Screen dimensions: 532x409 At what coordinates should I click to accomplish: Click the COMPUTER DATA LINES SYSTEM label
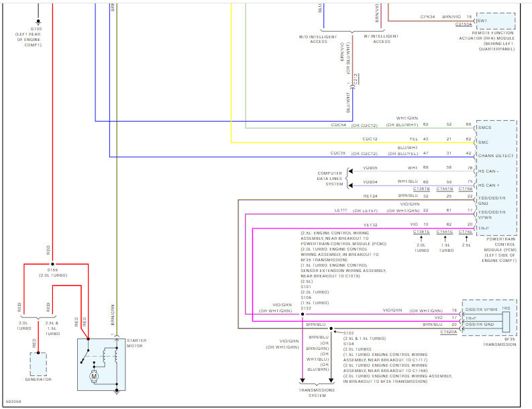[x=330, y=179]
